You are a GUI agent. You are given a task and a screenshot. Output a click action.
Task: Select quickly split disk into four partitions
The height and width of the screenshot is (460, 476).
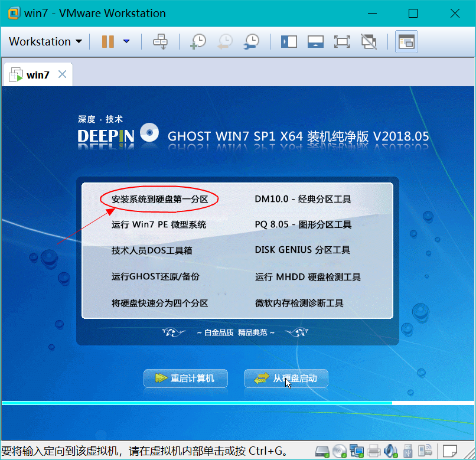click(159, 303)
